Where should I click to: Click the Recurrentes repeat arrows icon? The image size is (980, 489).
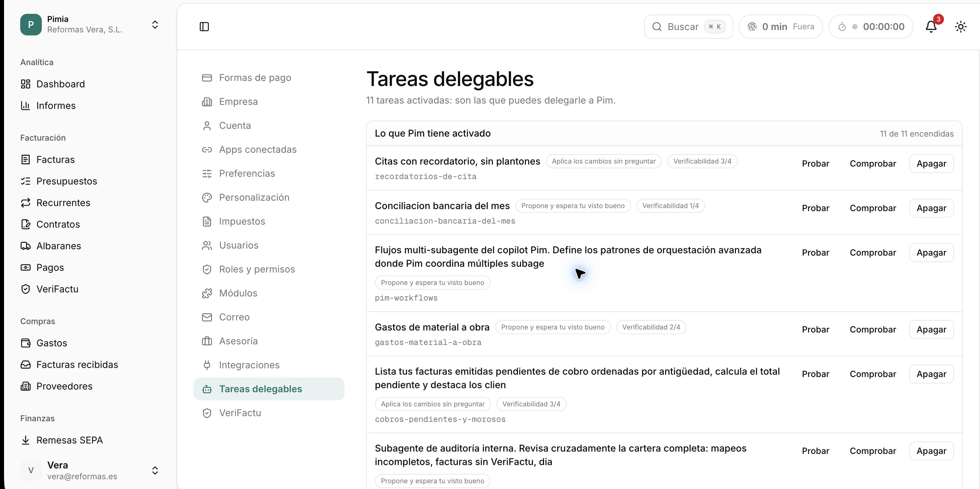click(x=26, y=203)
